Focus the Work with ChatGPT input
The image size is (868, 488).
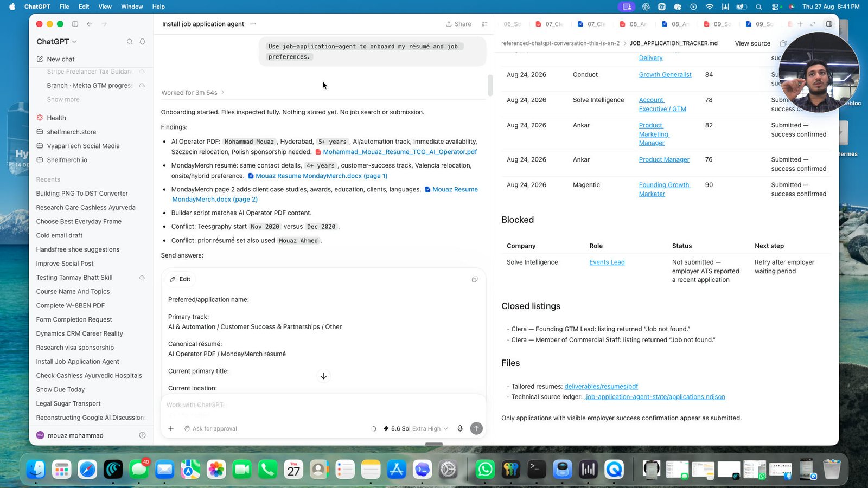click(323, 405)
